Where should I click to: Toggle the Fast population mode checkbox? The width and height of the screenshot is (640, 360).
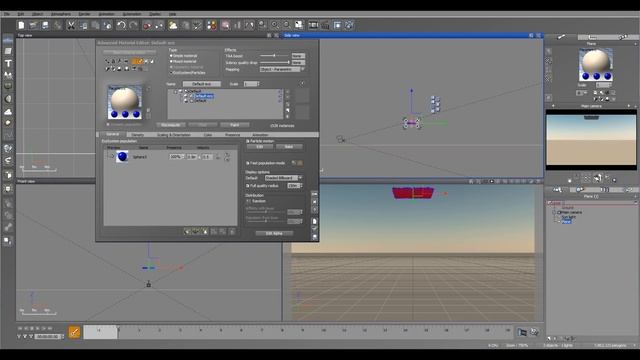247,163
